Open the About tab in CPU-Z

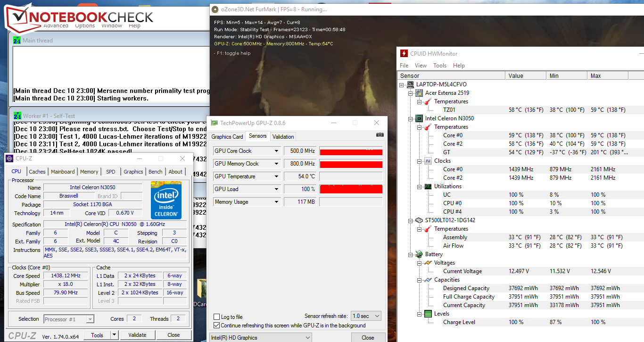pyautogui.click(x=175, y=172)
